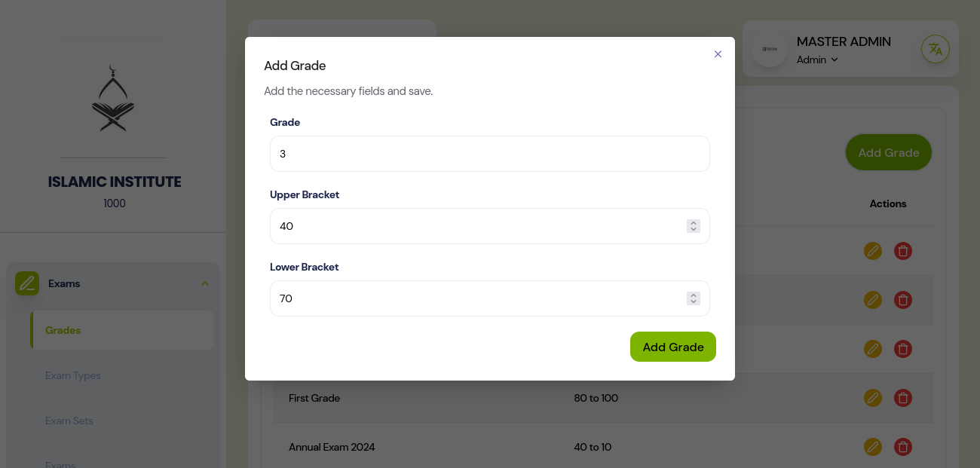Click the Master Admin avatar

(x=769, y=49)
